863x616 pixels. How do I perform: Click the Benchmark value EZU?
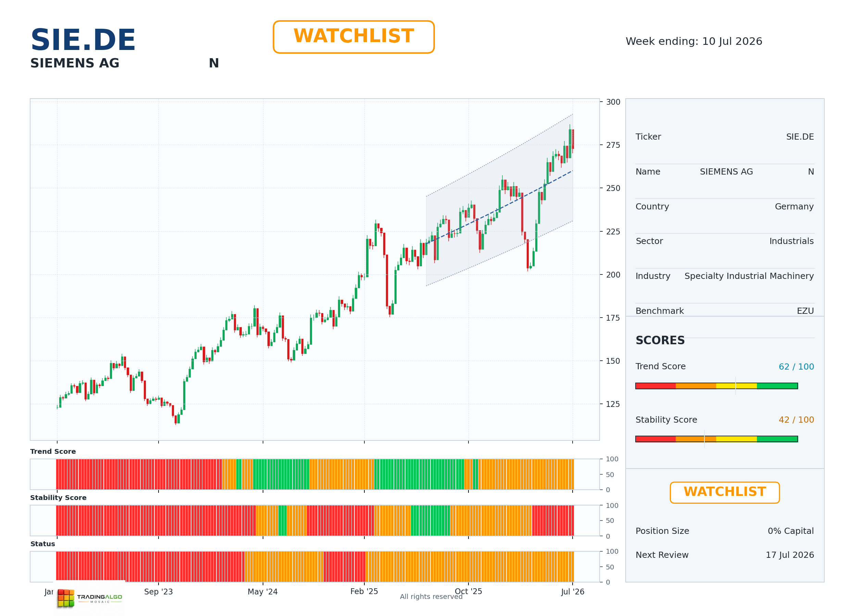(x=805, y=311)
